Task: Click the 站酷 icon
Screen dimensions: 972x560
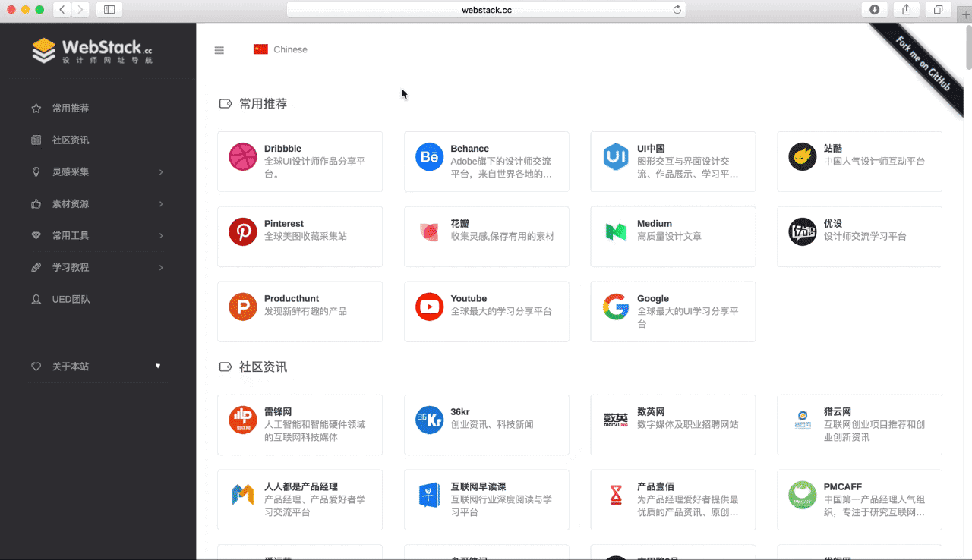Action: 802,156
